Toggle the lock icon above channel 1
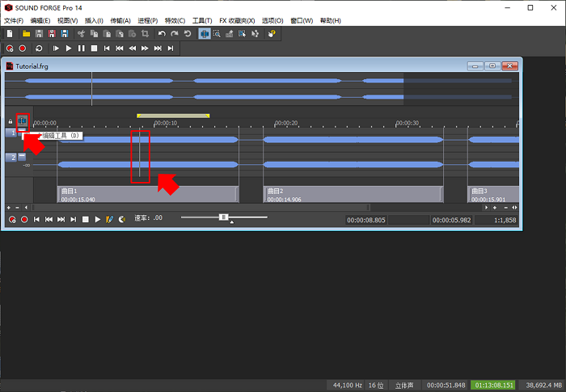Viewport: 566px width, 392px height. (11, 122)
